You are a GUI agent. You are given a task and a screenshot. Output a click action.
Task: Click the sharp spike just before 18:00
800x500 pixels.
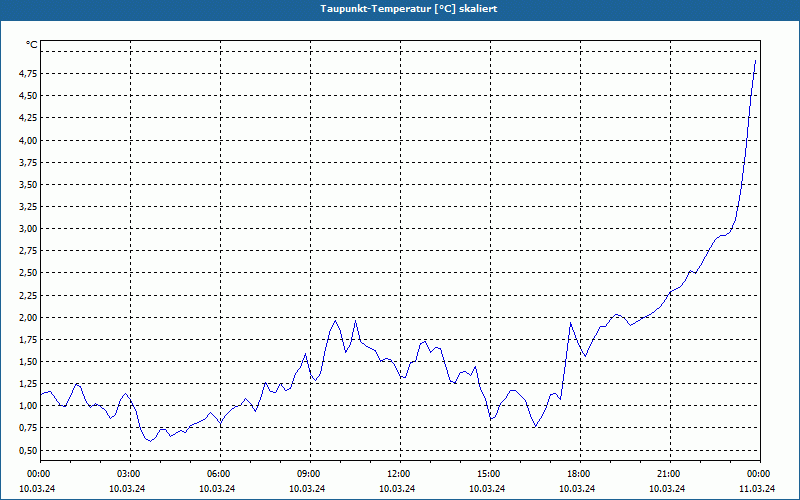pyautogui.click(x=570, y=322)
